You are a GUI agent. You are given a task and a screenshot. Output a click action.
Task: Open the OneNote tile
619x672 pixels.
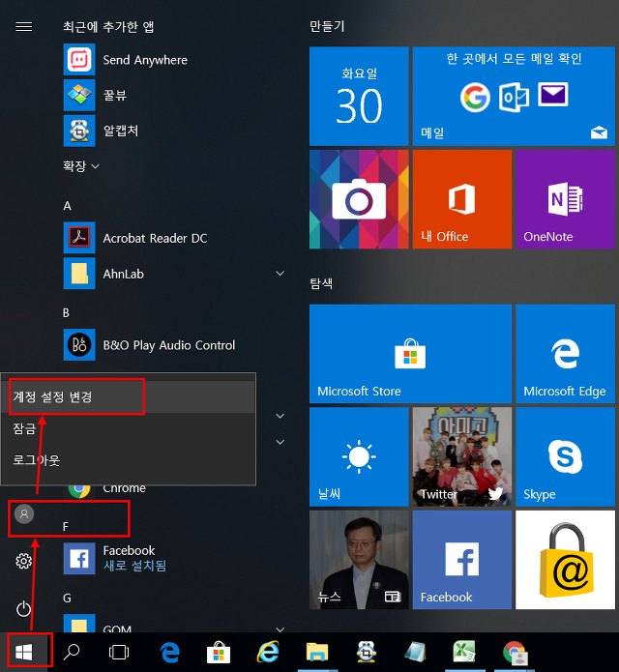pyautogui.click(x=565, y=199)
